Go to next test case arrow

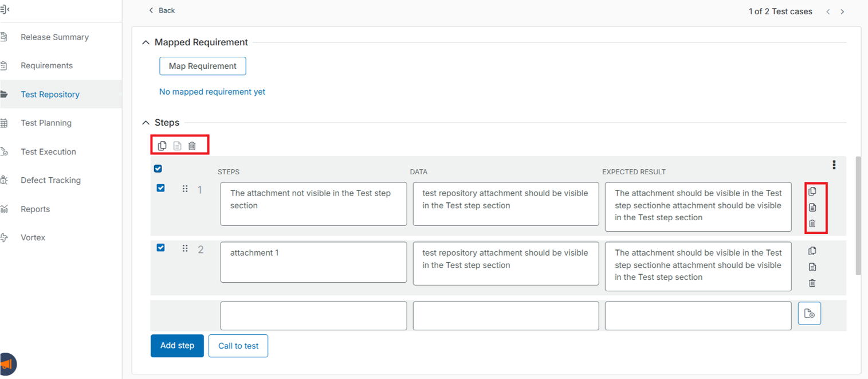(x=842, y=11)
